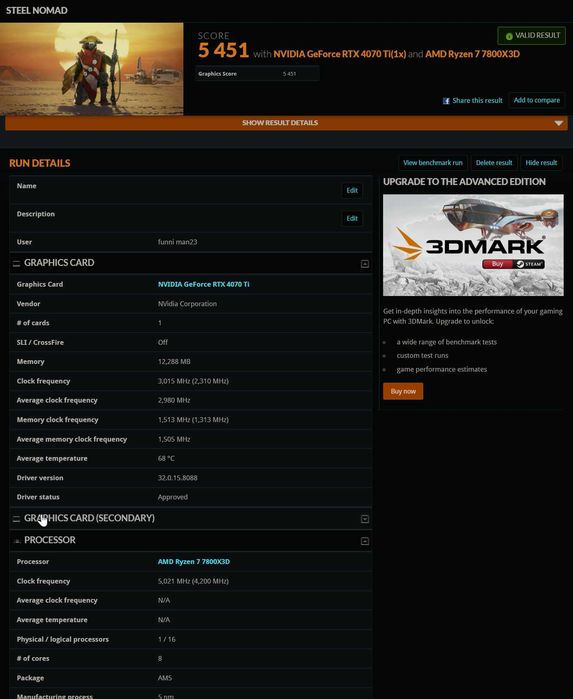Click the clock frequency 3,015 MHz value
Screen dimensions: 573x699
pyautogui.click(x=193, y=381)
